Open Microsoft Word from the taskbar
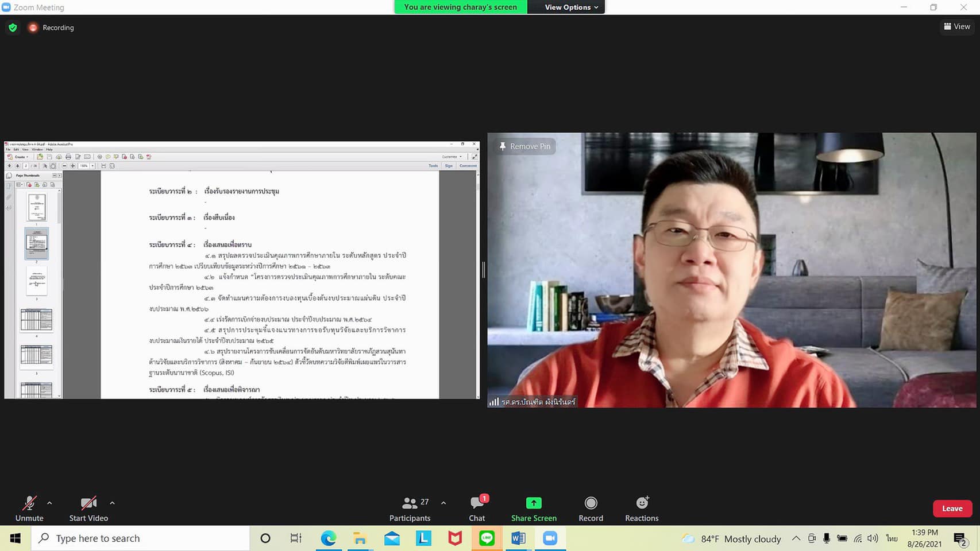Screen dimensions: 980x551 518,538
